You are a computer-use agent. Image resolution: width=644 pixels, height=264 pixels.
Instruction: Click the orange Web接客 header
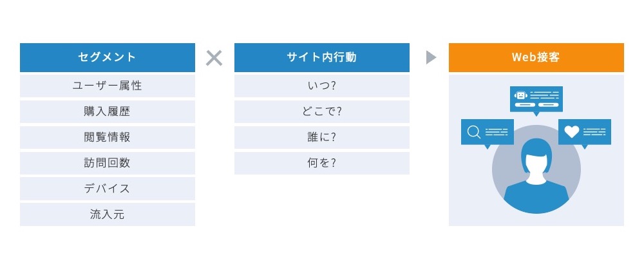click(536, 57)
